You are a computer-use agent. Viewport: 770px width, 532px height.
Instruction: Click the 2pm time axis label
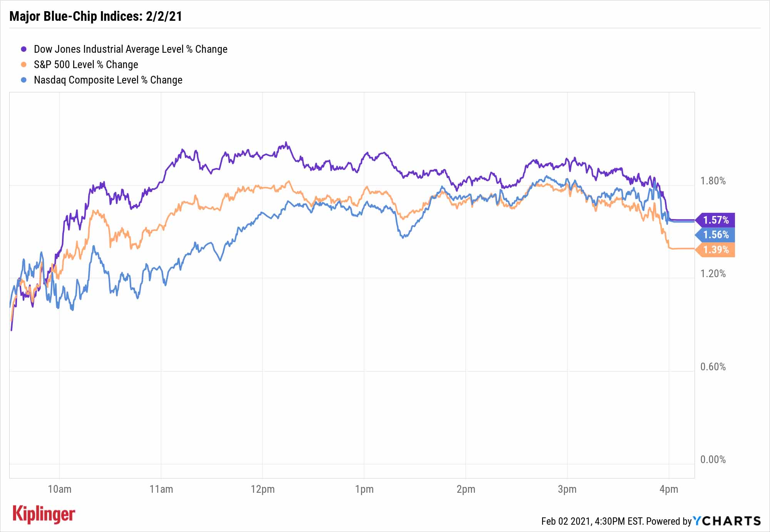pos(466,489)
